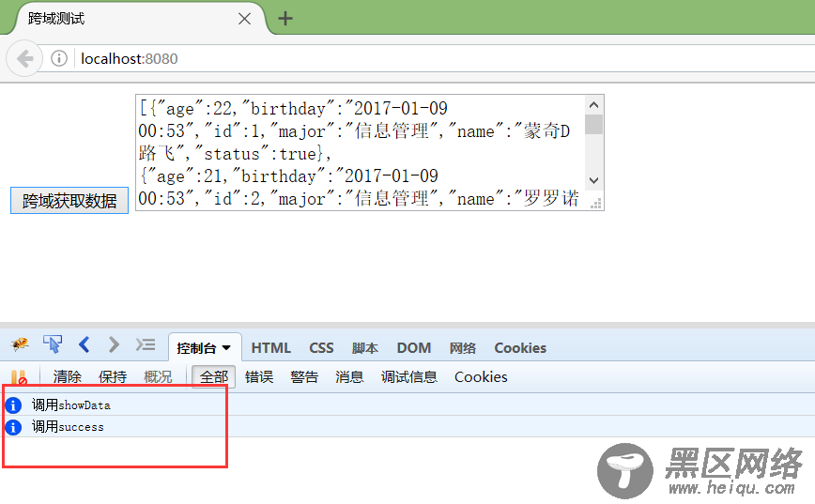Click the textarea scrollbar thumb
The width and height of the screenshot is (815, 504).
click(x=593, y=125)
